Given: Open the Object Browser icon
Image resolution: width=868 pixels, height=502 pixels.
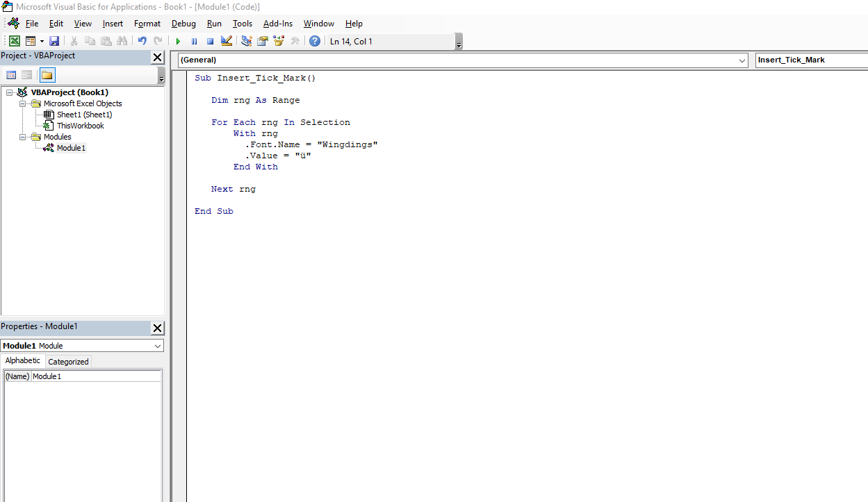Looking at the screenshot, I should 279,40.
